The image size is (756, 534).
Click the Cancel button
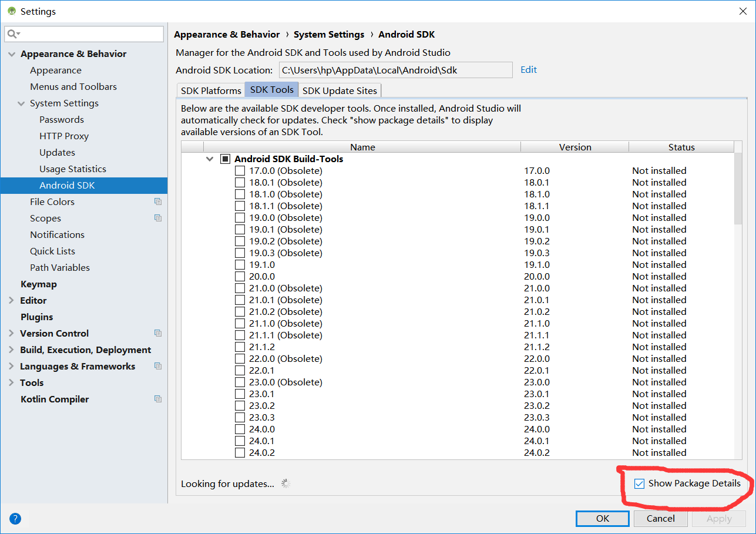pos(660,518)
